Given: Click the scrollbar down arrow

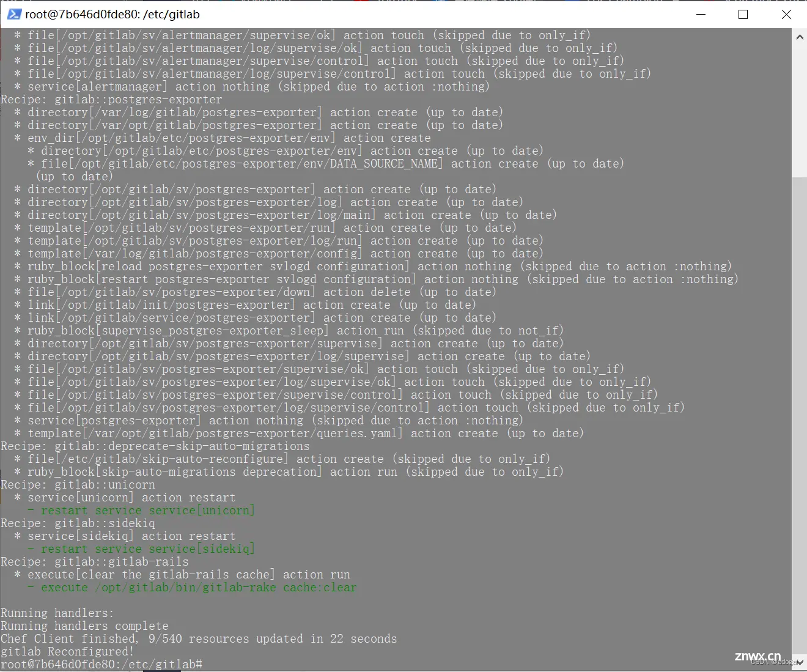Looking at the screenshot, I should coord(800,662).
